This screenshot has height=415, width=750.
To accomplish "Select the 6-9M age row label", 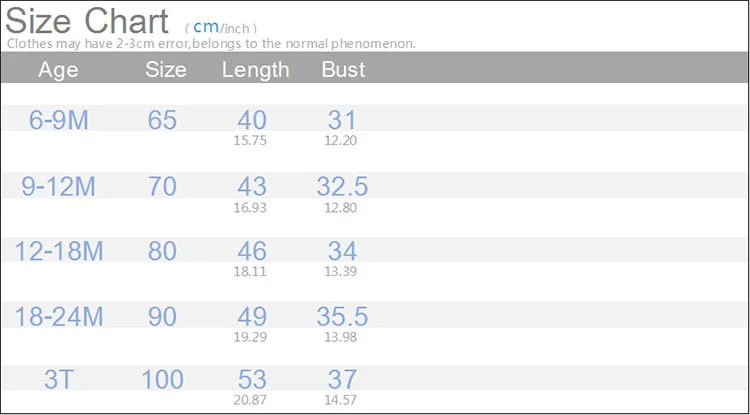I will pyautogui.click(x=59, y=120).
